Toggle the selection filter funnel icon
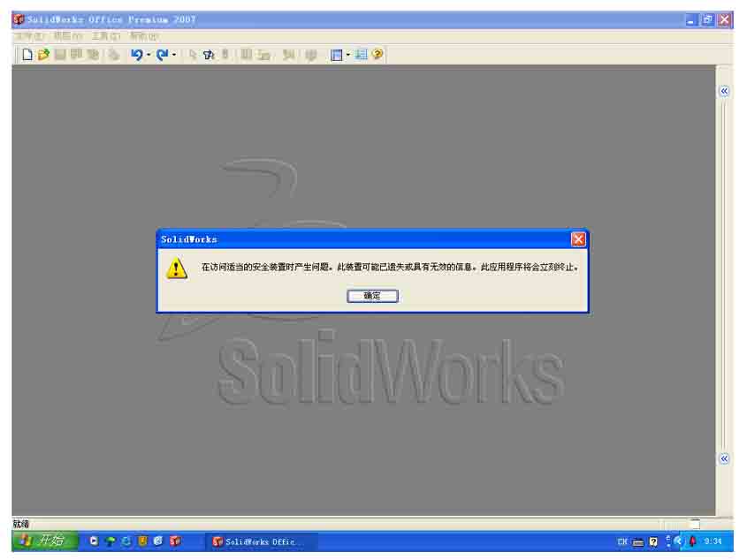The image size is (747, 560). click(209, 55)
